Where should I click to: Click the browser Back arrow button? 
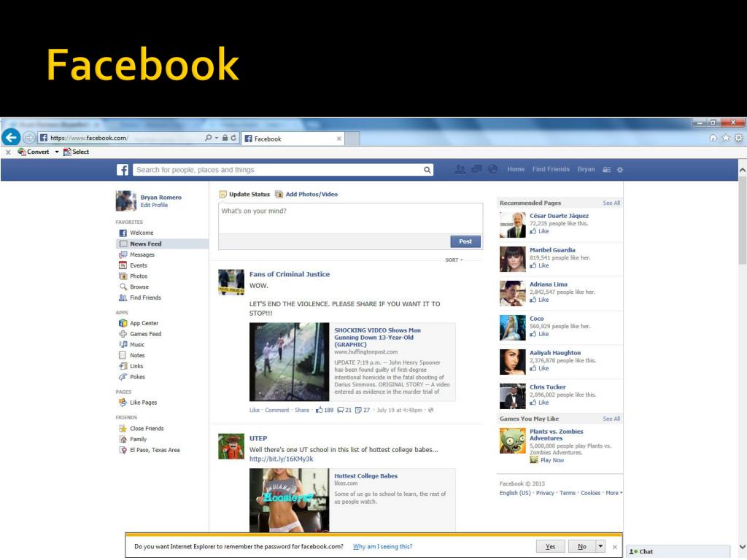pos(11,138)
